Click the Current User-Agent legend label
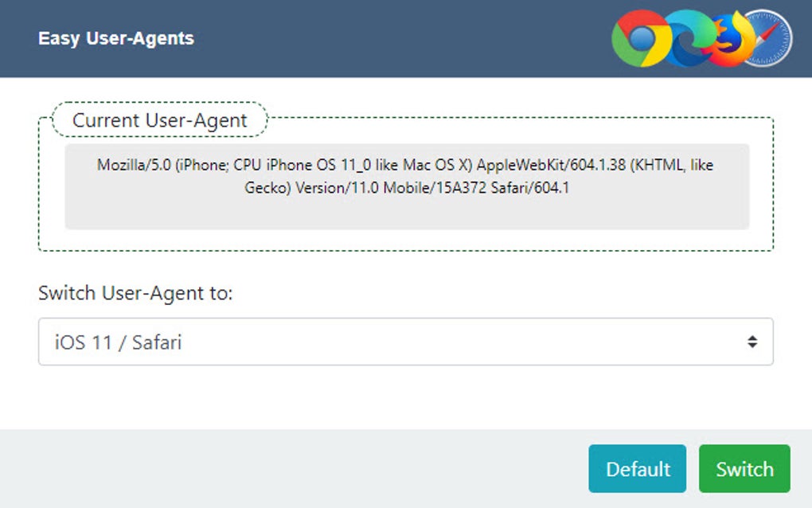The width and height of the screenshot is (812, 508). [x=160, y=121]
